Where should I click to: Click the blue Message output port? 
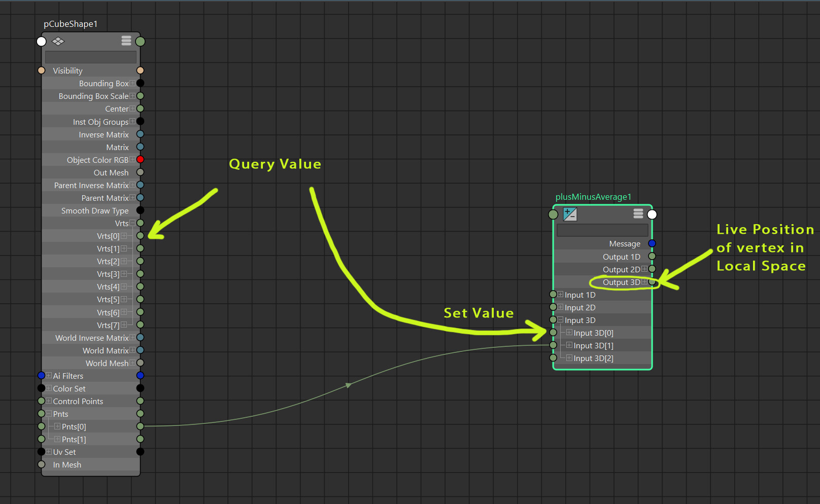pyautogui.click(x=652, y=244)
